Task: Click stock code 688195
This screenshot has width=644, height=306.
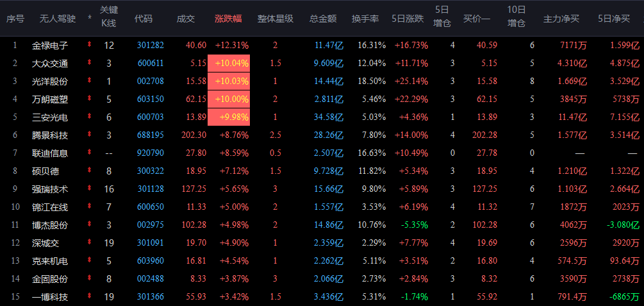Action: pyautogui.click(x=151, y=135)
